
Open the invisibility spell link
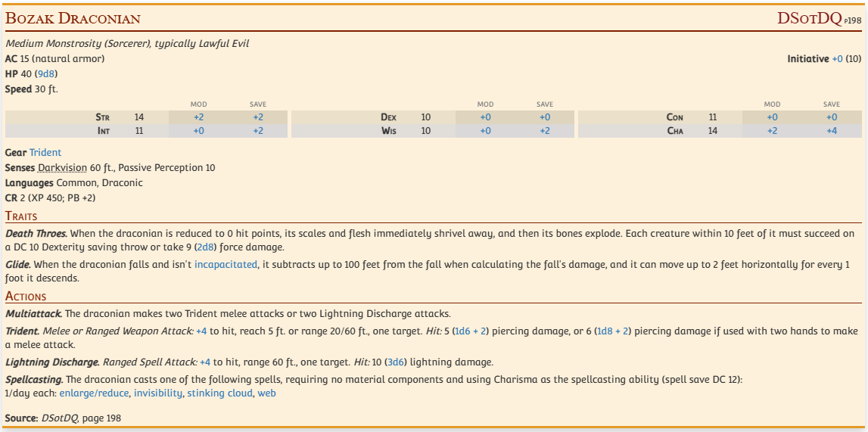158,393
